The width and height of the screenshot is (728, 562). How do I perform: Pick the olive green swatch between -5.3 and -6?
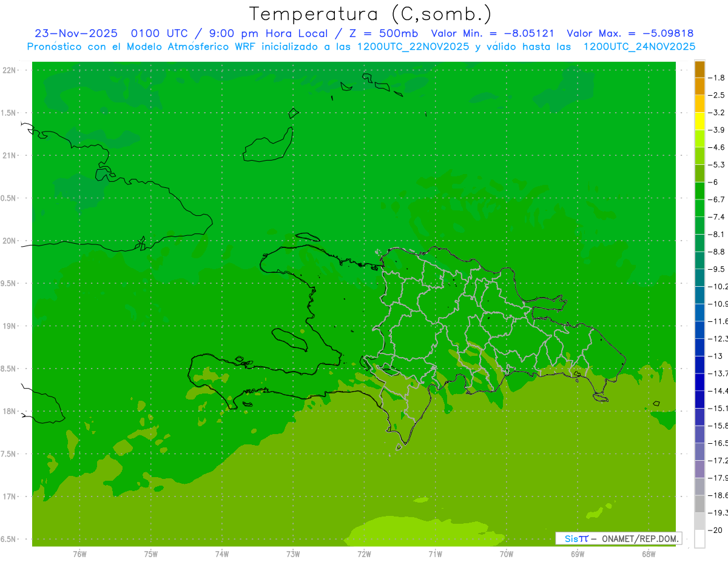tap(699, 173)
